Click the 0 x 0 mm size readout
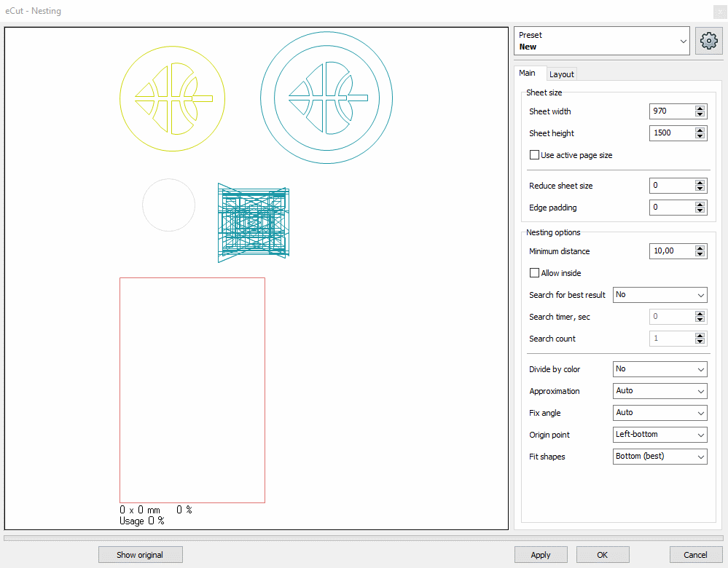The height and width of the screenshot is (568, 728). click(140, 510)
